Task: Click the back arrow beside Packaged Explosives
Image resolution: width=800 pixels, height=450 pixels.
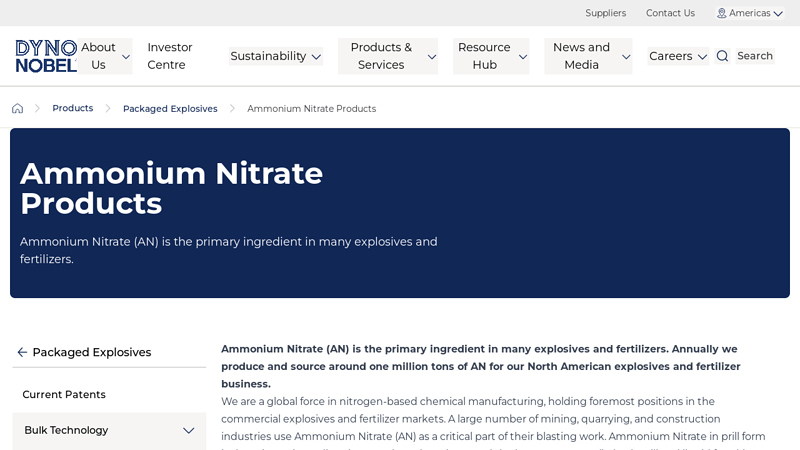Action: coord(22,352)
